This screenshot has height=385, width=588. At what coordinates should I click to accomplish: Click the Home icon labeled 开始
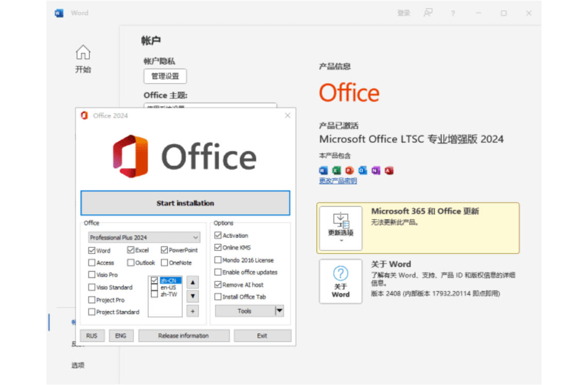pyautogui.click(x=83, y=59)
